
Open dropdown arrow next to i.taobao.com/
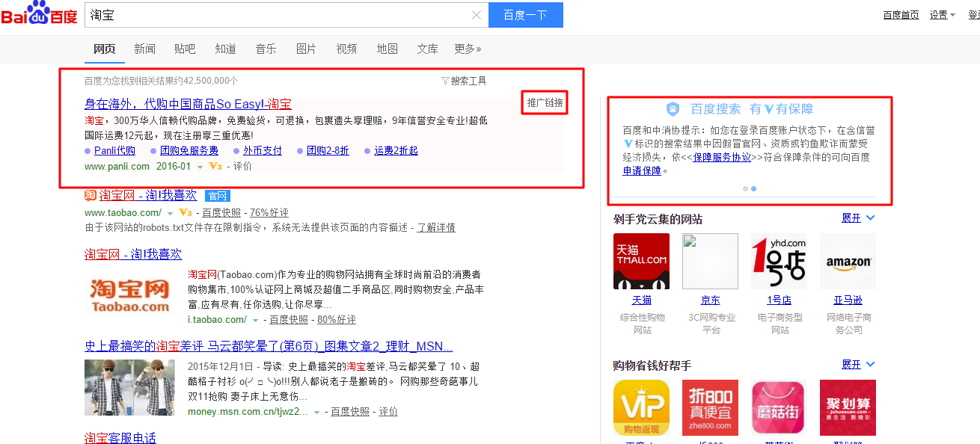[256, 320]
